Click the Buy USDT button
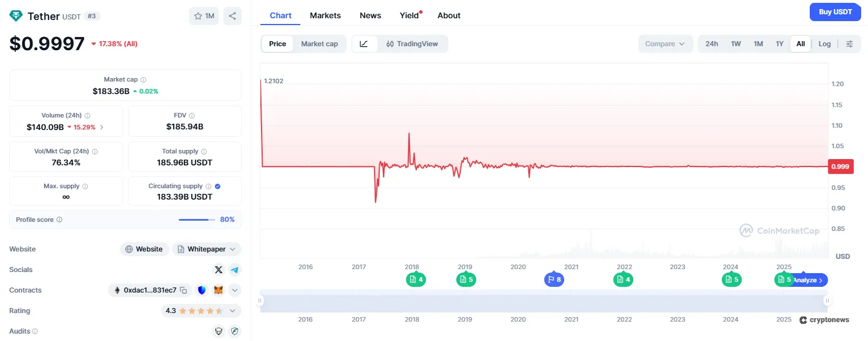This screenshot has width=868, height=341. point(835,11)
